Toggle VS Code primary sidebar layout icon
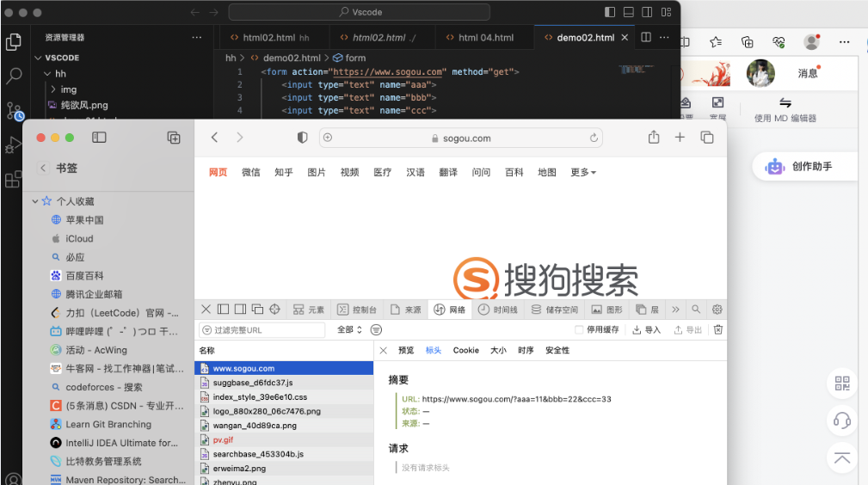Screen dimensions: 868x485 tap(609, 12)
